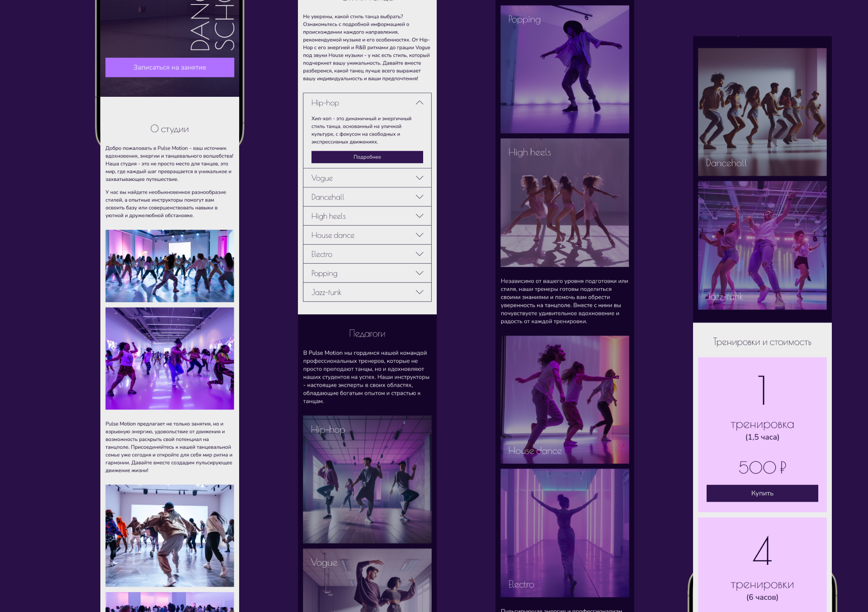Open the Jazz-funk accordion row
868x612 pixels.
tap(367, 292)
